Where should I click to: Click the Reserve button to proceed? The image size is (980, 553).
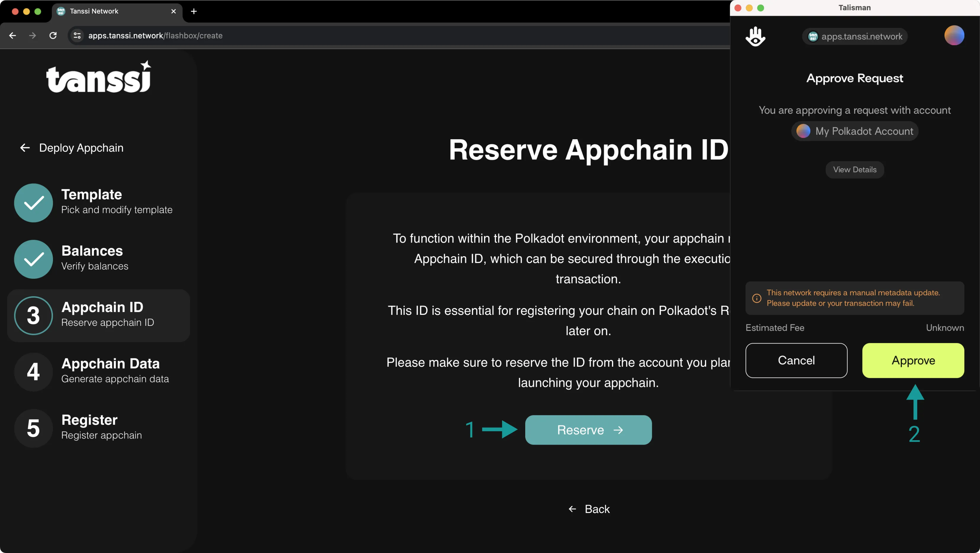pos(588,430)
